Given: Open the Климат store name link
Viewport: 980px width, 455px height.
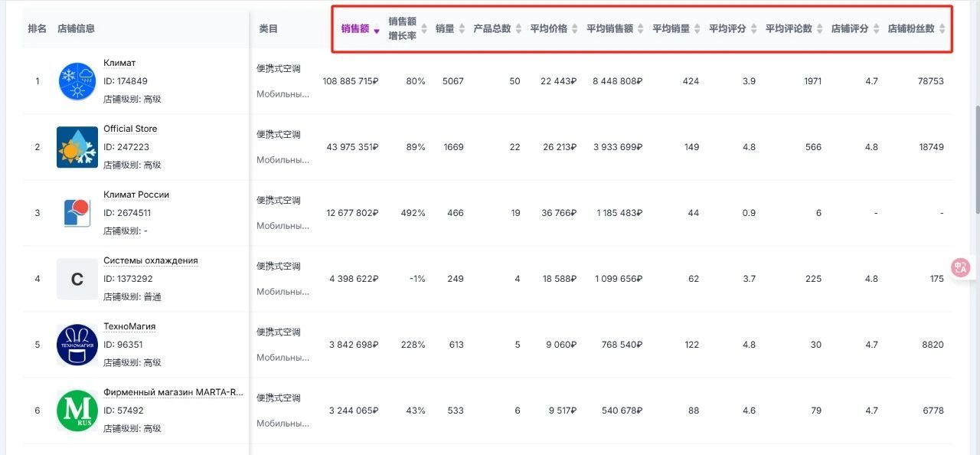Looking at the screenshot, I should 119,63.
